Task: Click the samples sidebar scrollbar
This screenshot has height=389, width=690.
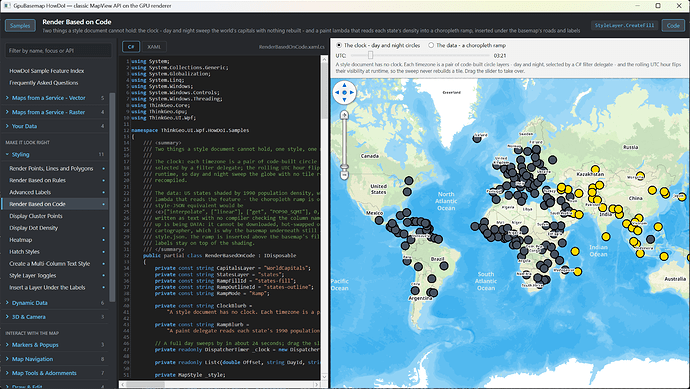Action: (x=112, y=197)
